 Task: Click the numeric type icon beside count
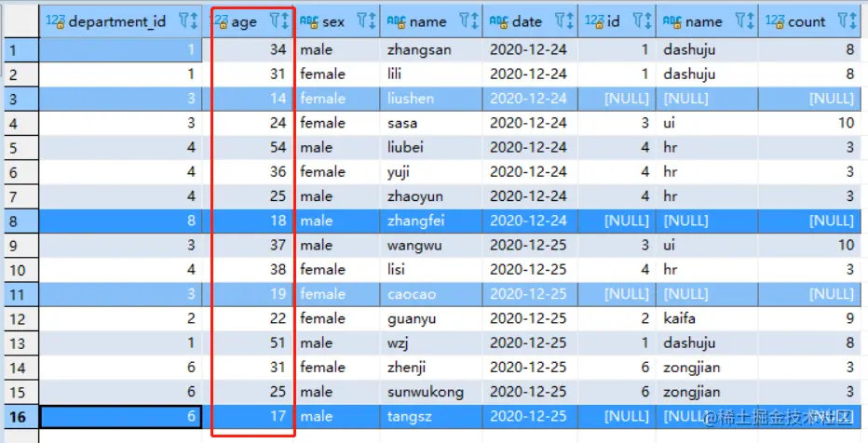775,21
